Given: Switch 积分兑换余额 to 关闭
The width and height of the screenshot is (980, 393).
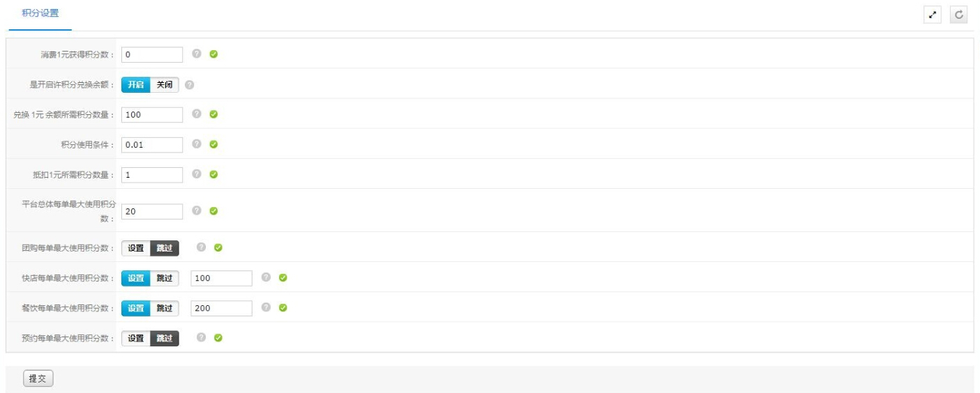Looking at the screenshot, I should click(x=165, y=84).
